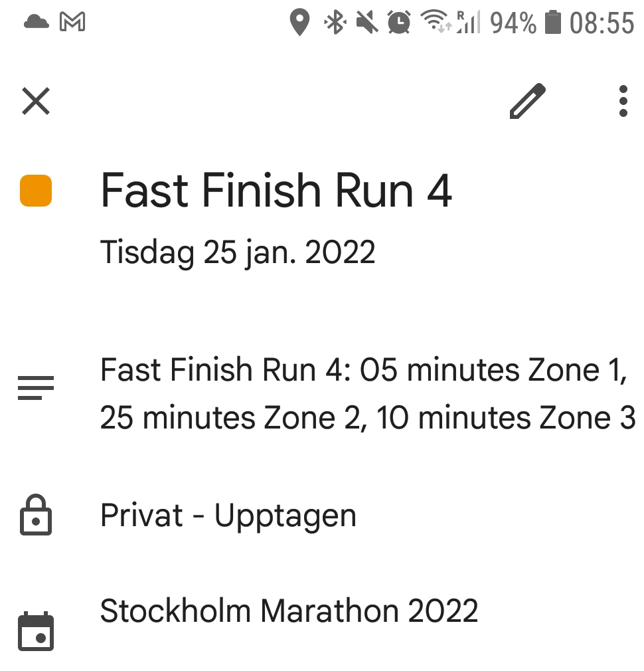Tap the description lines icon

tap(36, 387)
